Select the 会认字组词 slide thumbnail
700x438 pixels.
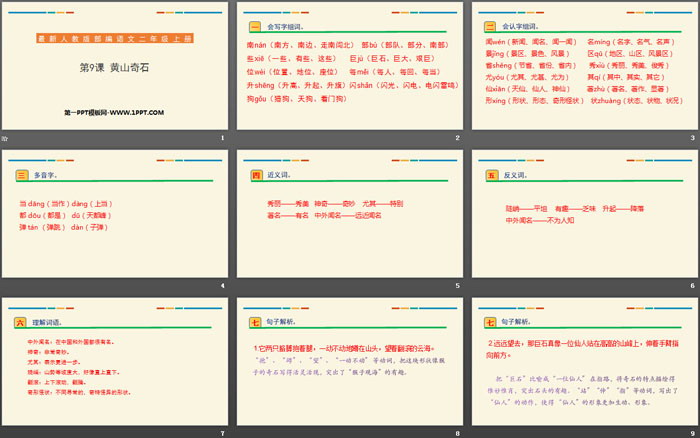(583, 71)
